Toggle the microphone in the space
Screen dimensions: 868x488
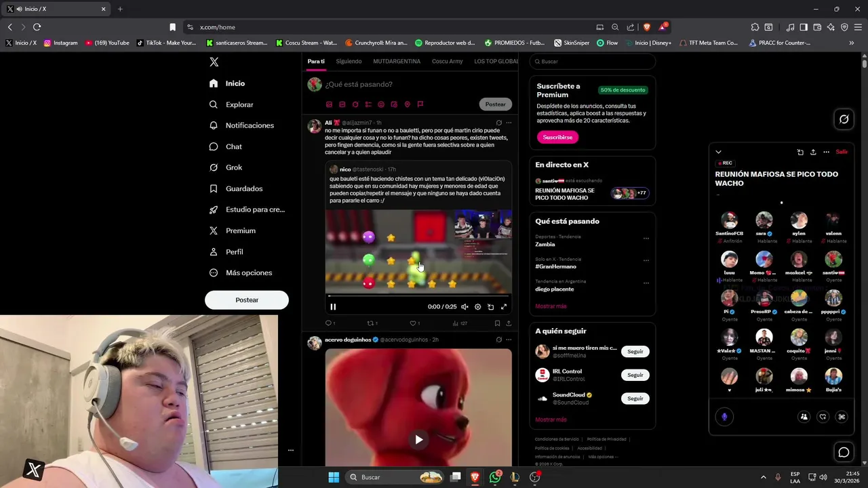[724, 417]
